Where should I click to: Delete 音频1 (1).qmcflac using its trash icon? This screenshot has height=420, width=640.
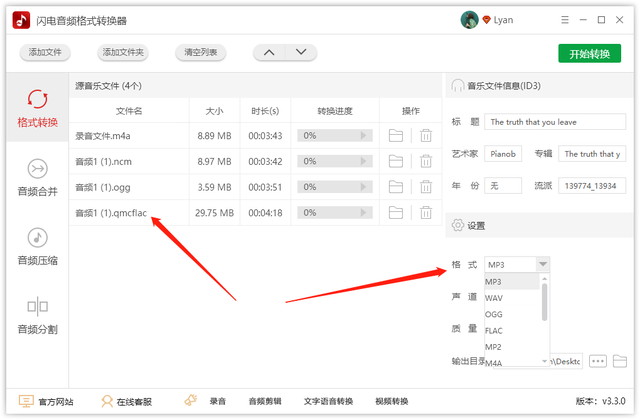[426, 213]
